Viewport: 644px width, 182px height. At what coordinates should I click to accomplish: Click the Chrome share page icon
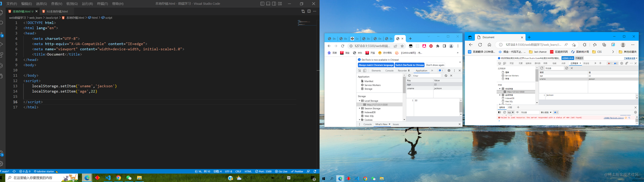pos(395,46)
